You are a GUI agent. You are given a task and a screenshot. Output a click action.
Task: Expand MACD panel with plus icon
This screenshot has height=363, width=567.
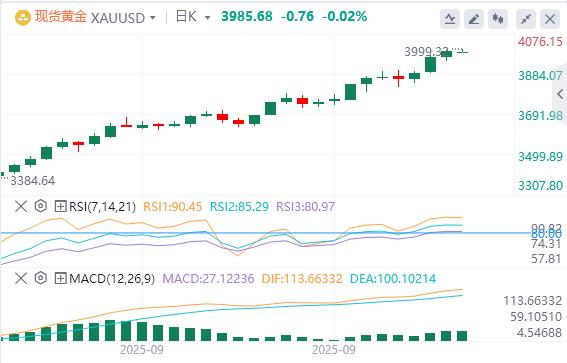60,278
